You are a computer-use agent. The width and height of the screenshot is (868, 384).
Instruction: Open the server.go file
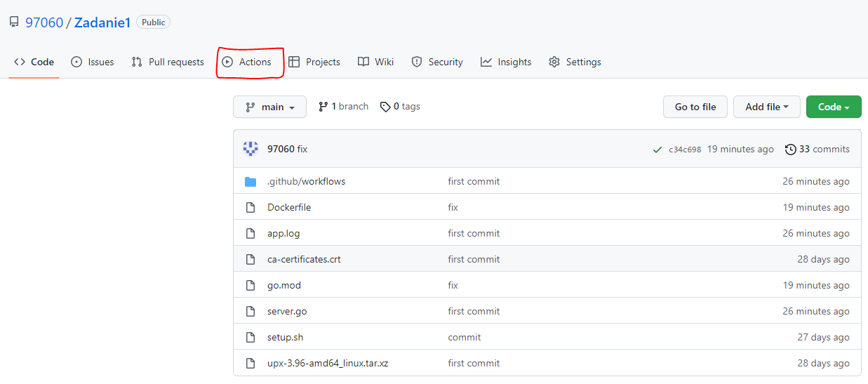pos(287,312)
